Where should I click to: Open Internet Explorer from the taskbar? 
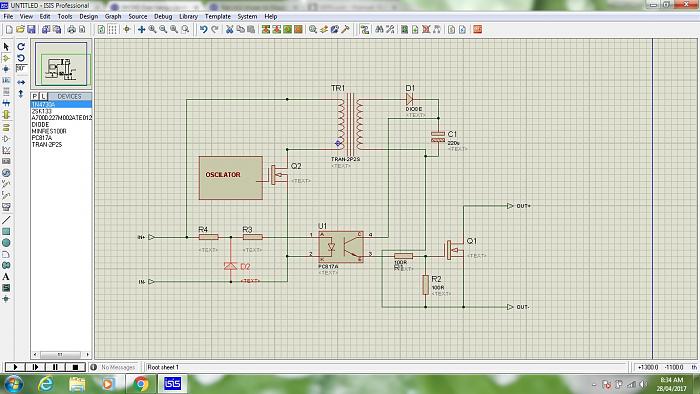pos(46,384)
